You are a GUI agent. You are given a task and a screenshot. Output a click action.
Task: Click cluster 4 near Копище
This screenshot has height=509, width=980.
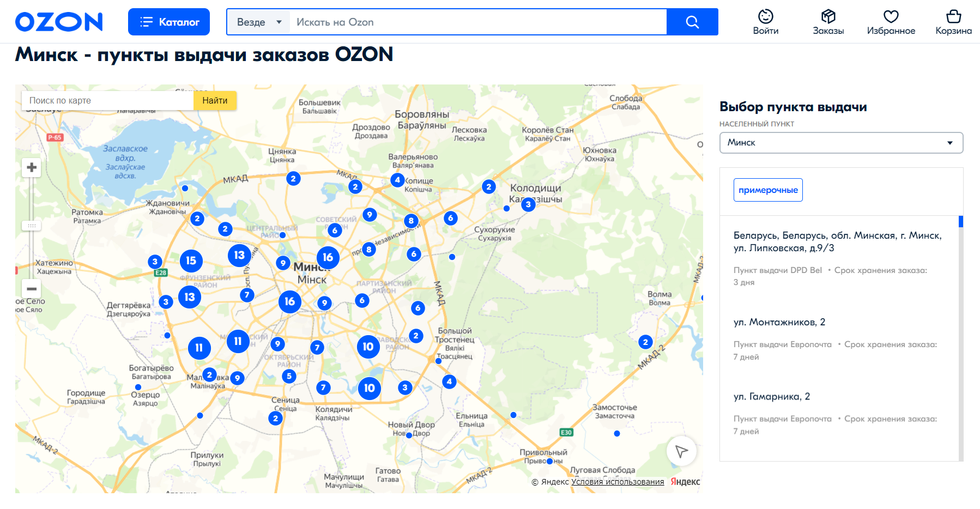click(397, 180)
